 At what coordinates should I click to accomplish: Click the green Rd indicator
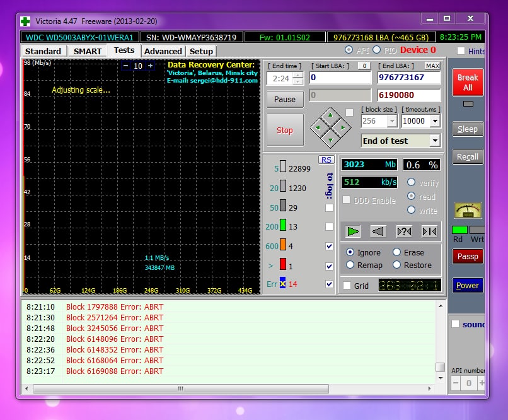(459, 230)
